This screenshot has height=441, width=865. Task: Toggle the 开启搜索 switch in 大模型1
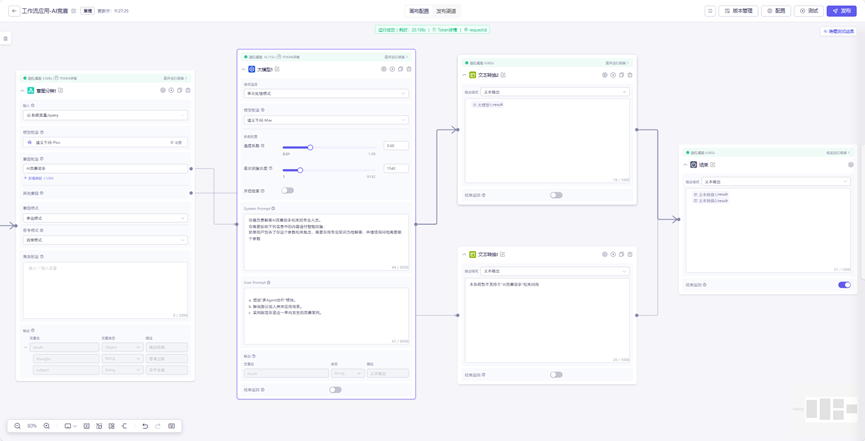[287, 190]
